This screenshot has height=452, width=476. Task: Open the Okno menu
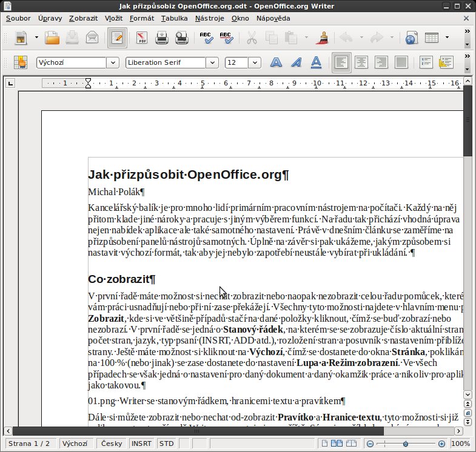point(240,19)
